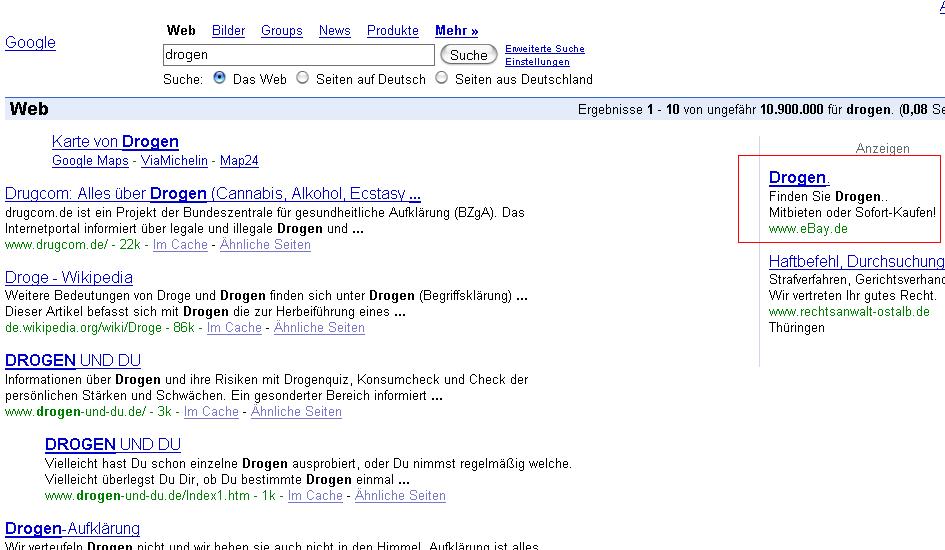This screenshot has height=550, width=945.
Task: Click the search box containing drogen
Action: tap(298, 55)
